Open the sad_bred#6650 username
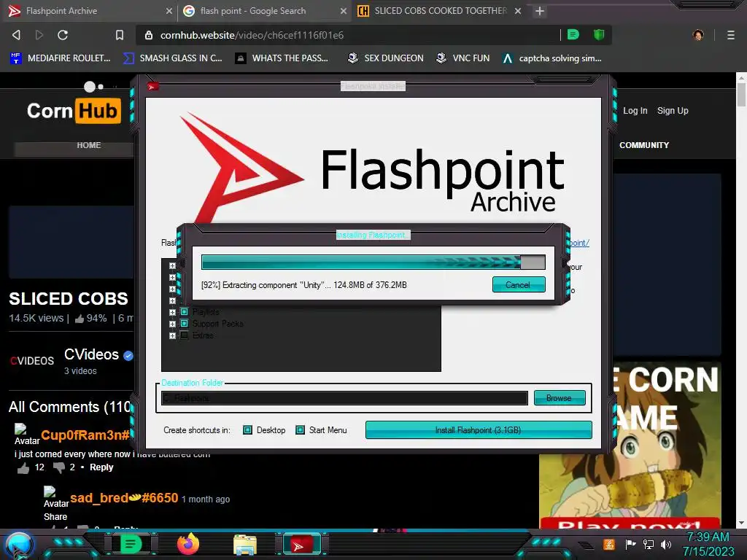Image resolution: width=747 pixels, height=560 pixels. [124, 498]
